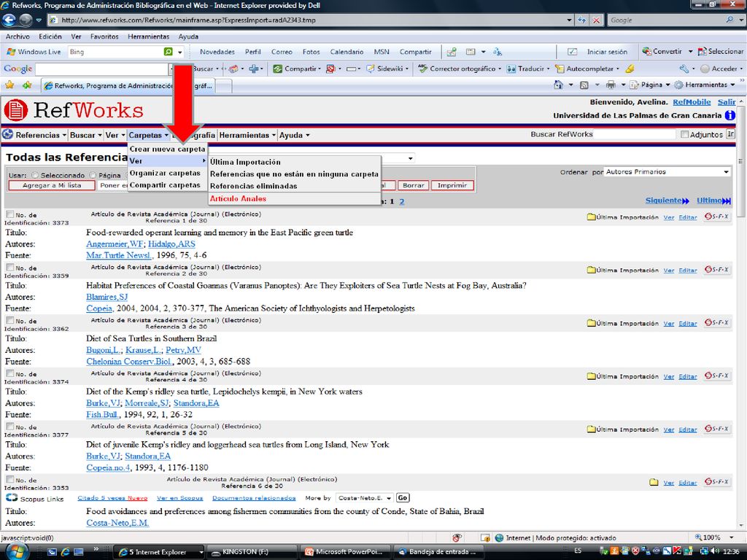The width and height of the screenshot is (747, 560).
Task: Click the Agregar a Mi lista button
Action: point(52,185)
